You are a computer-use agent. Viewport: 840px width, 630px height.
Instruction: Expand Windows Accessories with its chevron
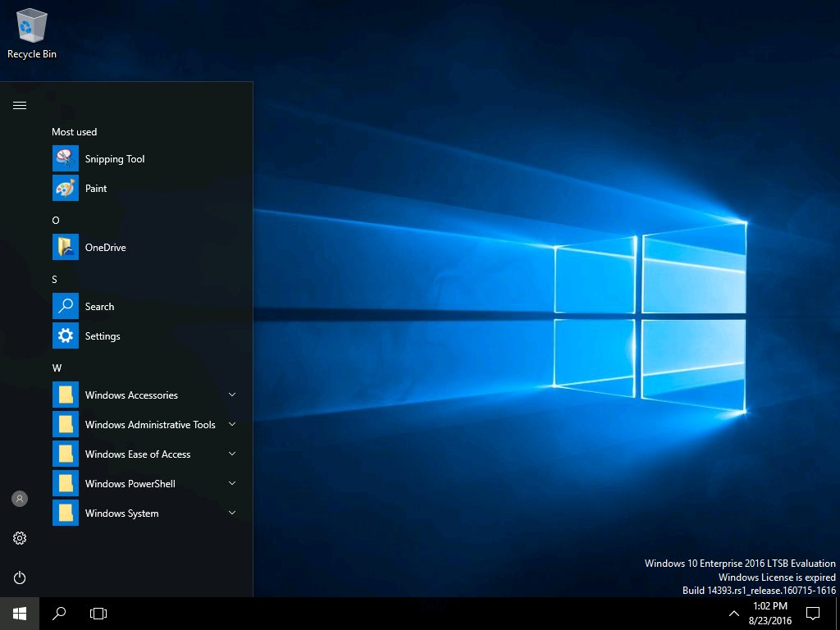[x=232, y=395]
